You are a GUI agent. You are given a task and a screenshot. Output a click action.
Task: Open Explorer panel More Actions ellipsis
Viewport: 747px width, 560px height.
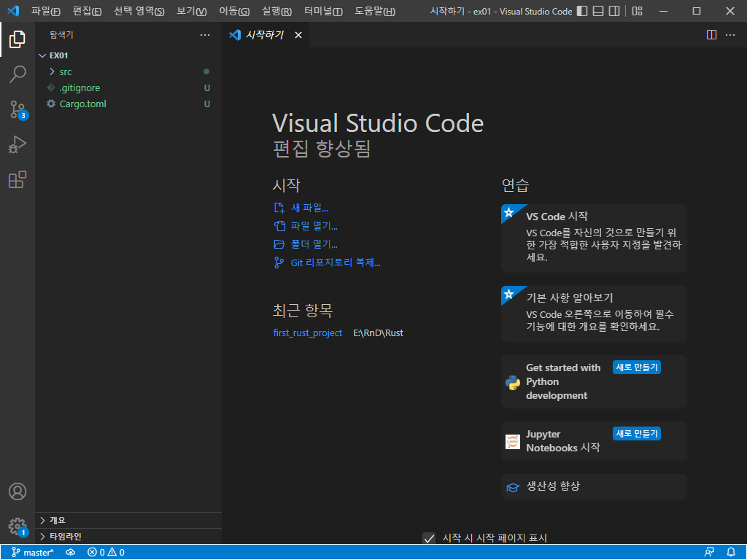pyautogui.click(x=205, y=35)
